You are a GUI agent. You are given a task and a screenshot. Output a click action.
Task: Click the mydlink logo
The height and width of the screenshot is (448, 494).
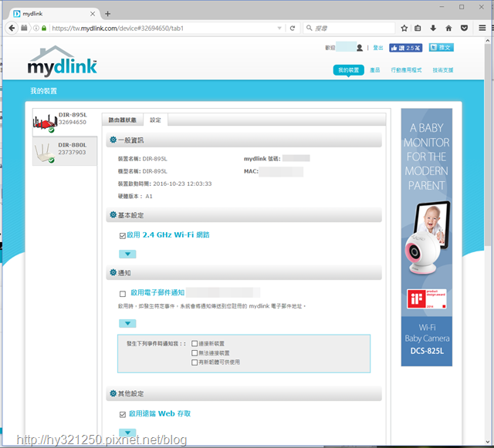(x=63, y=62)
